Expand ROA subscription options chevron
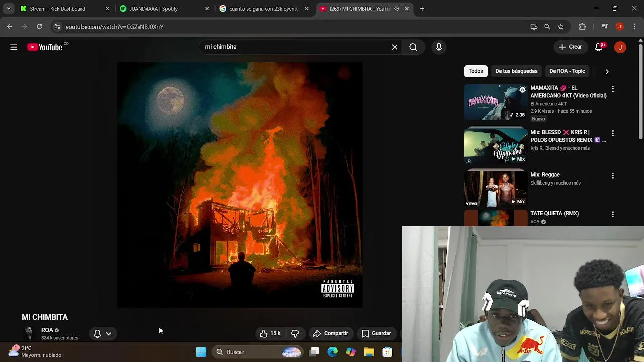This screenshot has width=644, height=362. [x=108, y=333]
